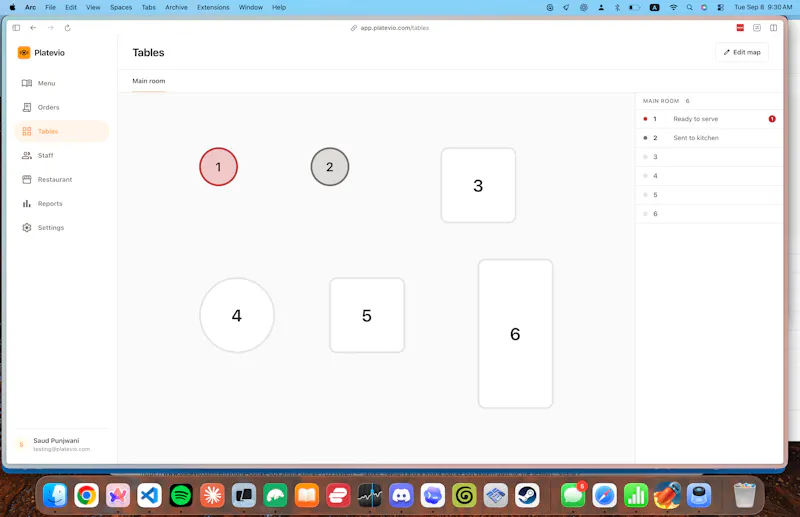Switch to Main room tab
The width and height of the screenshot is (800, 517).
coord(148,81)
